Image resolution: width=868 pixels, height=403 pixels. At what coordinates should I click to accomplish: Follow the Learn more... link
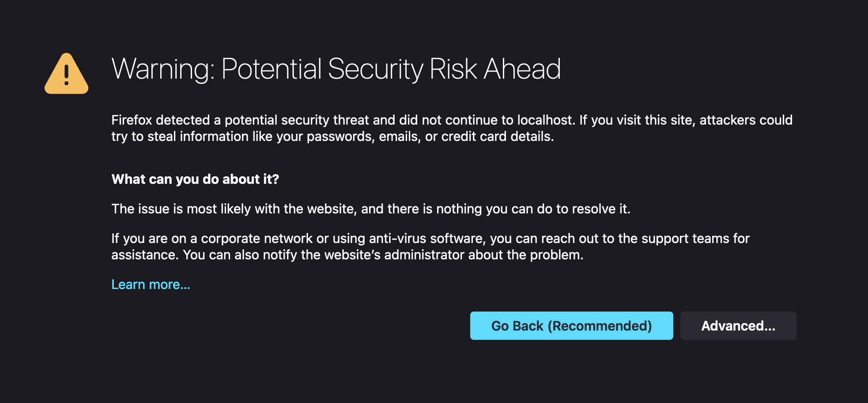[x=151, y=285]
